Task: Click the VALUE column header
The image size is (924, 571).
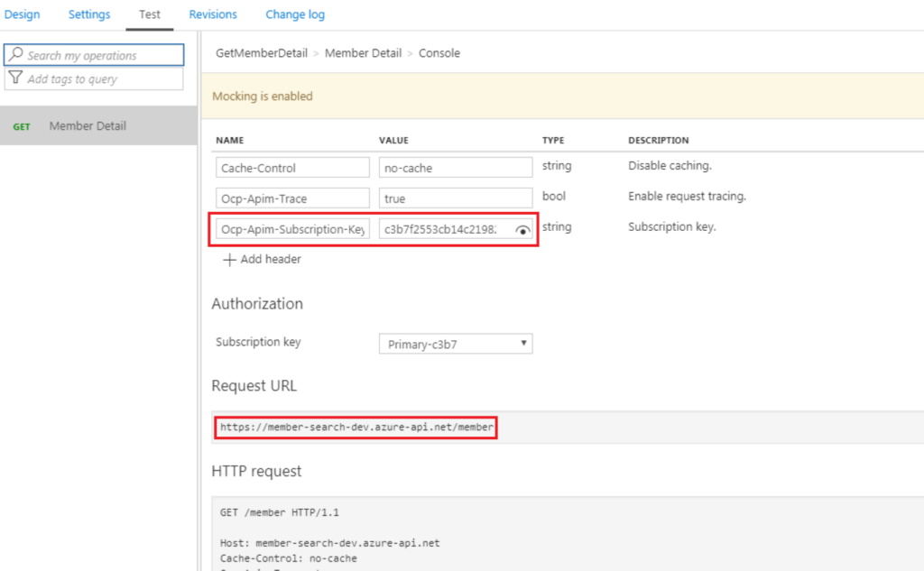Action: [393, 140]
